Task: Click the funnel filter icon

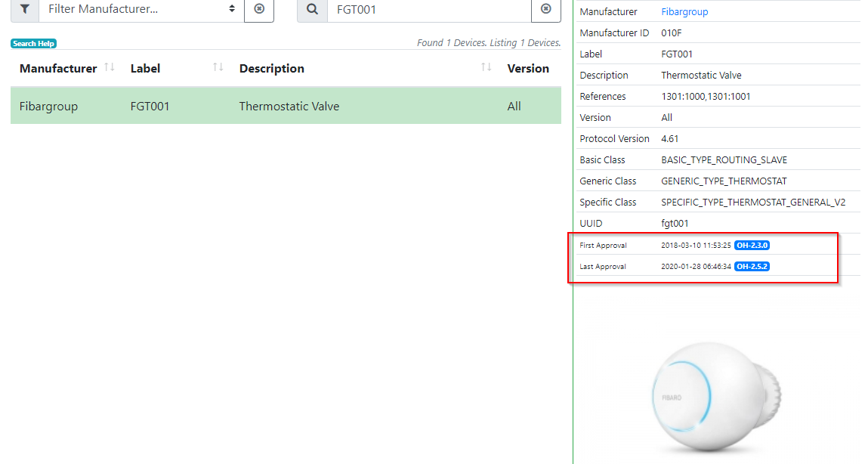Action: [x=24, y=9]
